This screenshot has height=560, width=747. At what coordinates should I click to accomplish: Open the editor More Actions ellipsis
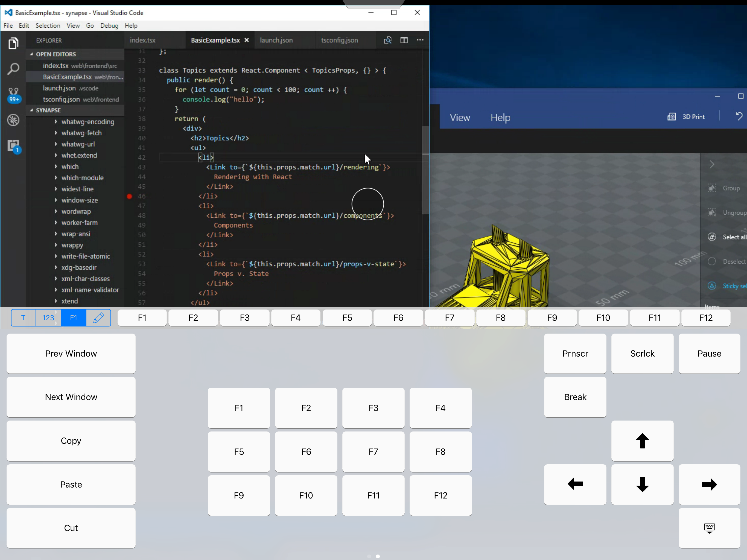click(x=420, y=40)
